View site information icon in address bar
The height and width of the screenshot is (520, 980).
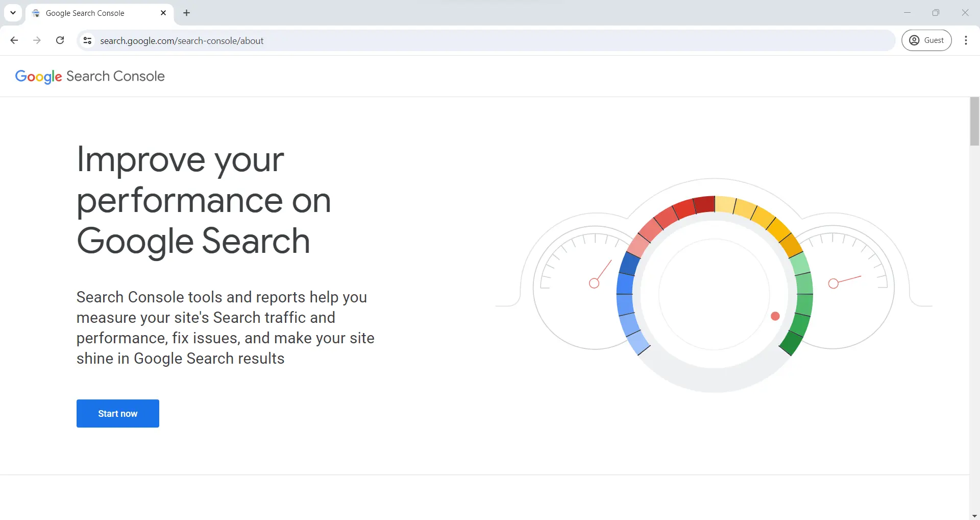click(x=87, y=40)
